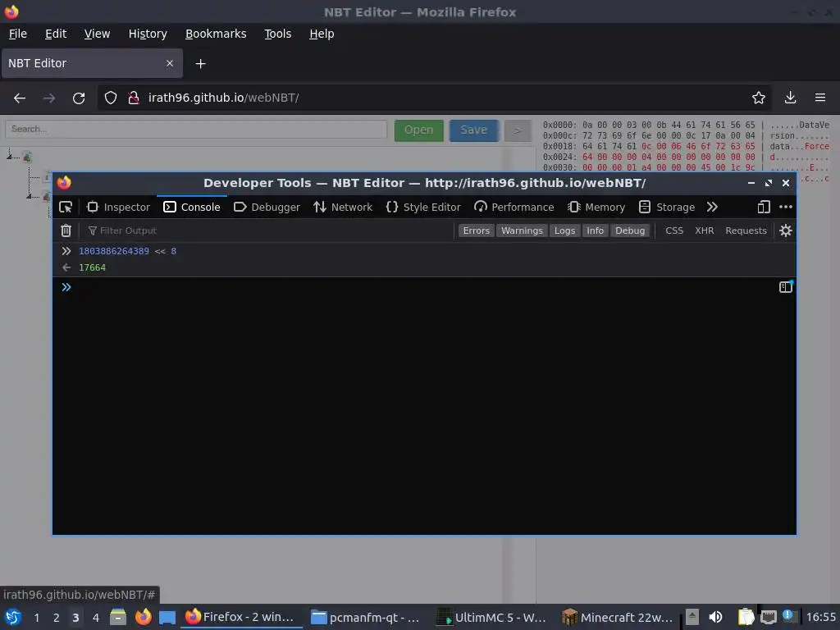Image resolution: width=840 pixels, height=630 pixels.
Task: Switch to the Storage panel
Action: coord(667,208)
